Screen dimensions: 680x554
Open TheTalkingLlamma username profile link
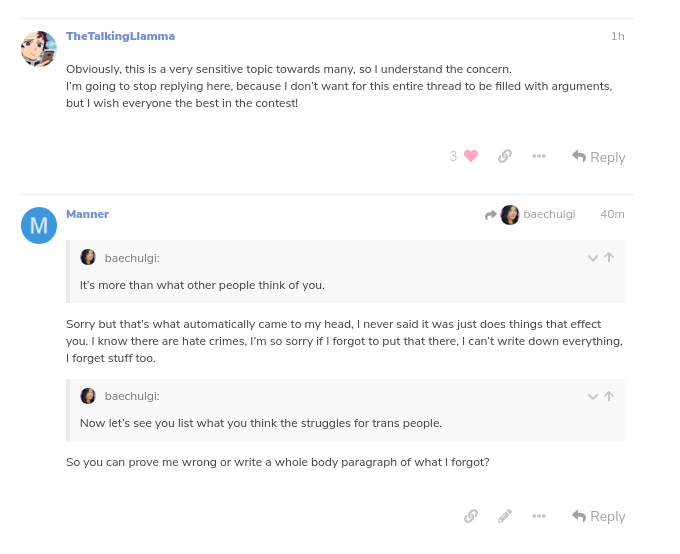(x=121, y=36)
